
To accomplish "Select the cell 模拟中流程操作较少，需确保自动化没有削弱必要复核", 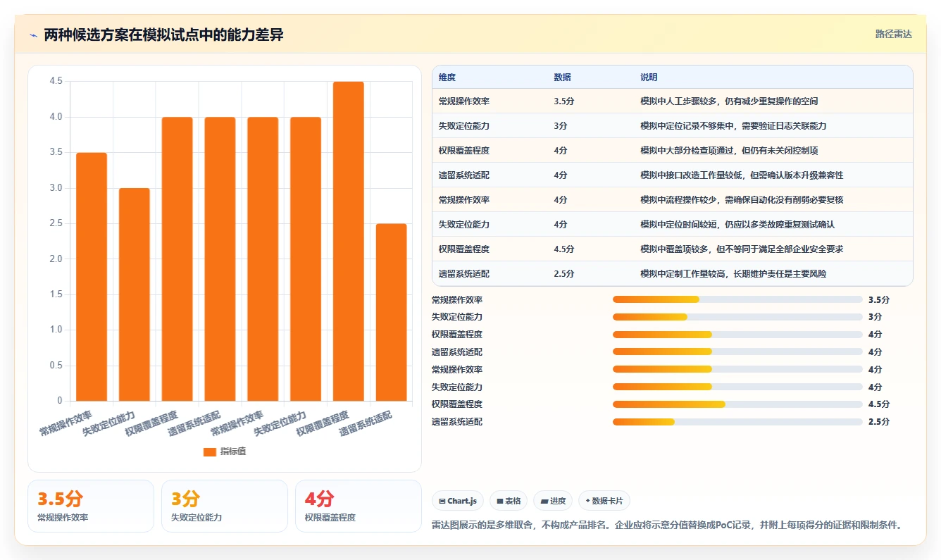I will pyautogui.click(x=773, y=199).
